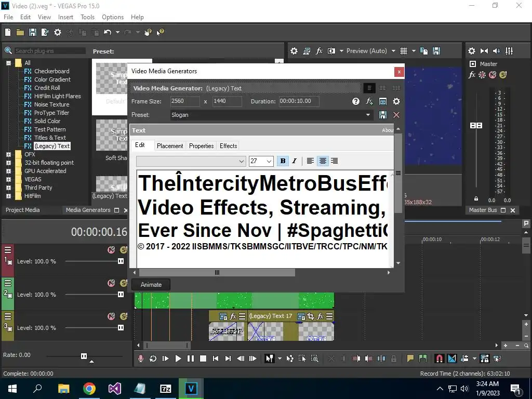
Task: Open the Insert menu
Action: pos(65,17)
